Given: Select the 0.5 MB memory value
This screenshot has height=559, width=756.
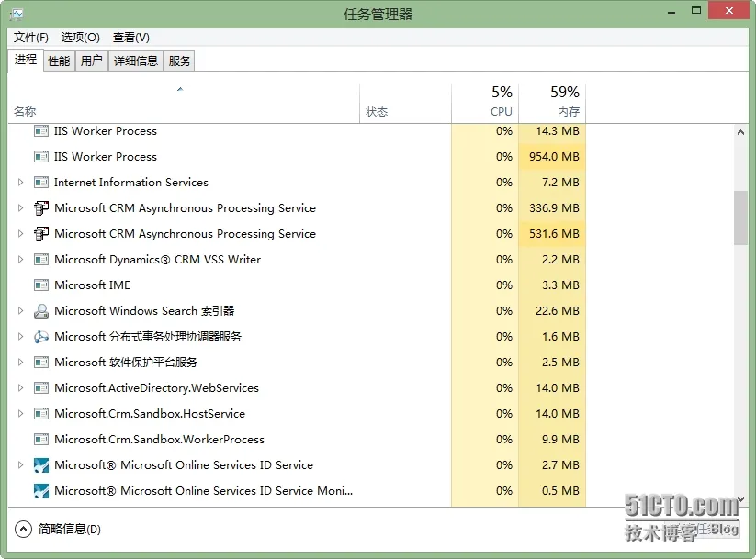Looking at the screenshot, I should coord(560,490).
